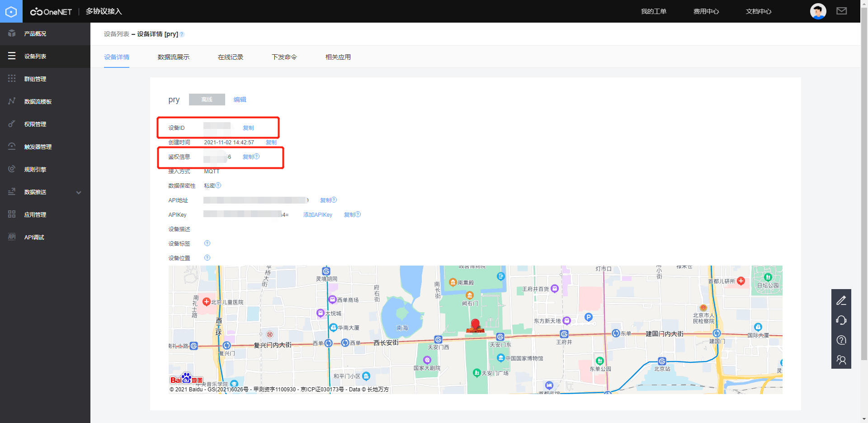Image resolution: width=868 pixels, height=423 pixels.
Task: Click 编辑 beside the device name pry
Action: [240, 99]
